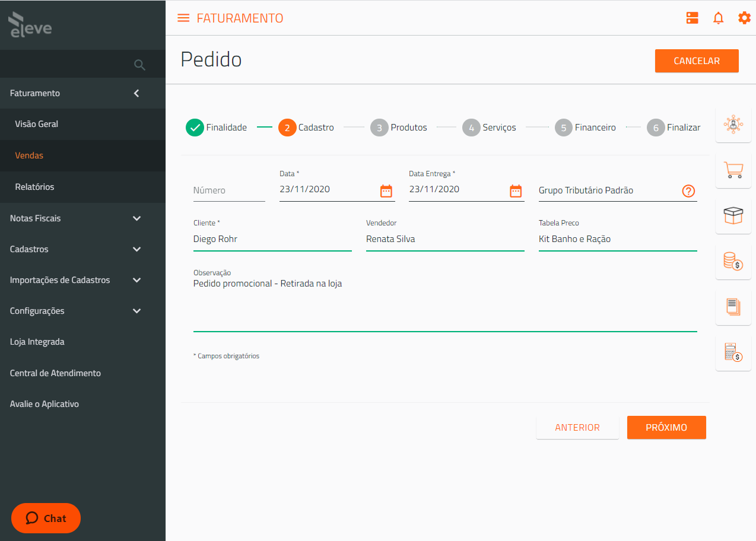Click the server icon in top bar
756x541 pixels.
click(692, 18)
